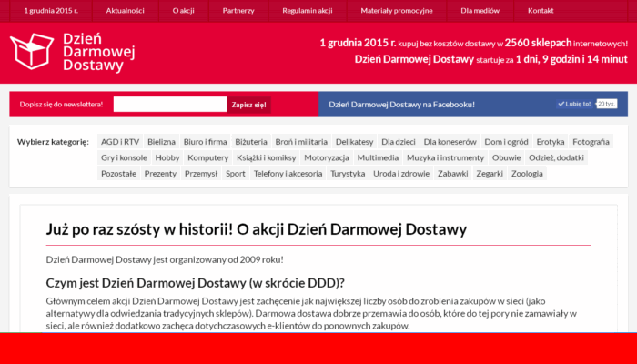Open the Aktualności menu item
This screenshot has height=364, width=637.
(126, 11)
